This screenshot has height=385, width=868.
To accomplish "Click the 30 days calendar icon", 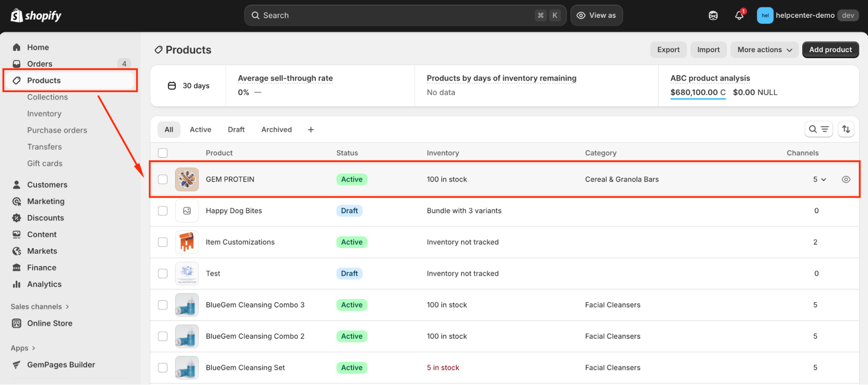I will click(172, 86).
